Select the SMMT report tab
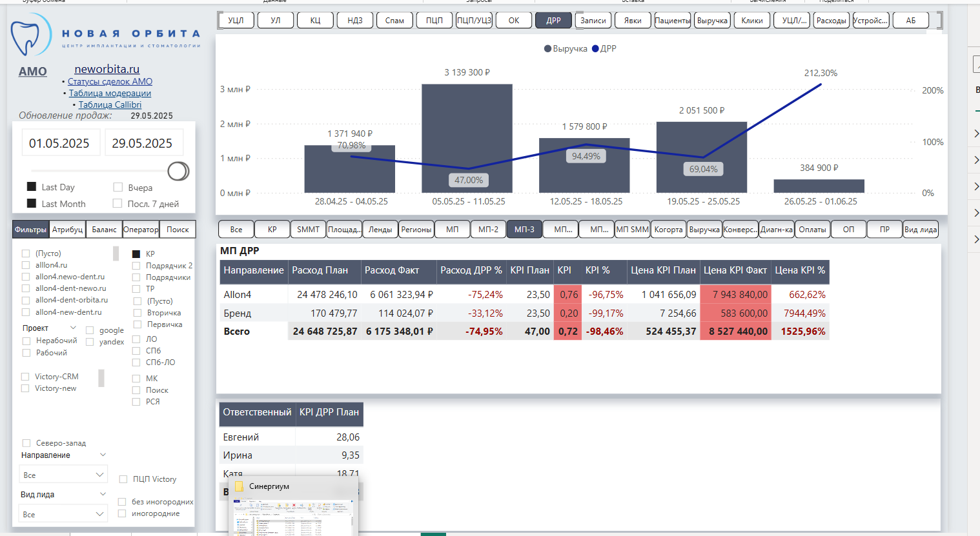 (x=309, y=230)
